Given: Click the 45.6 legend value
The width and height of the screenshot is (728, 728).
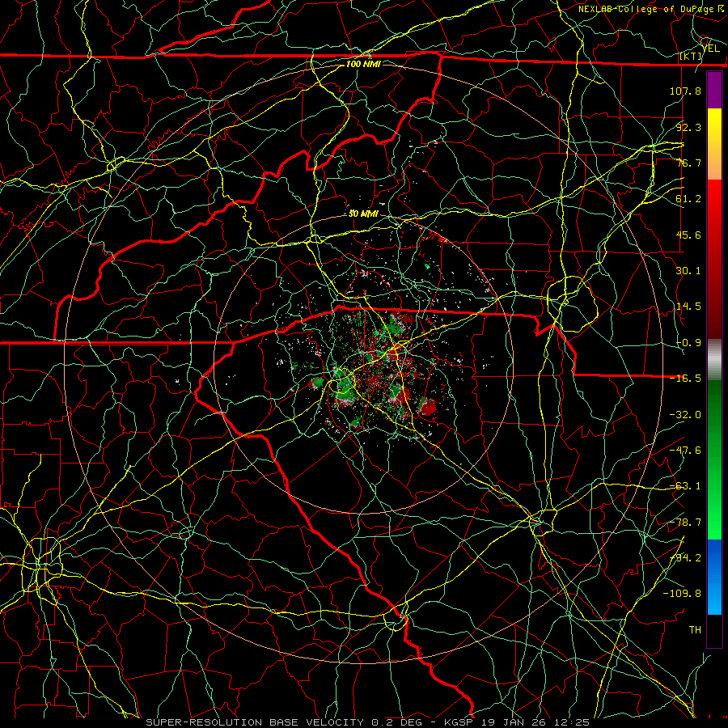Looking at the screenshot, I should [x=688, y=235].
